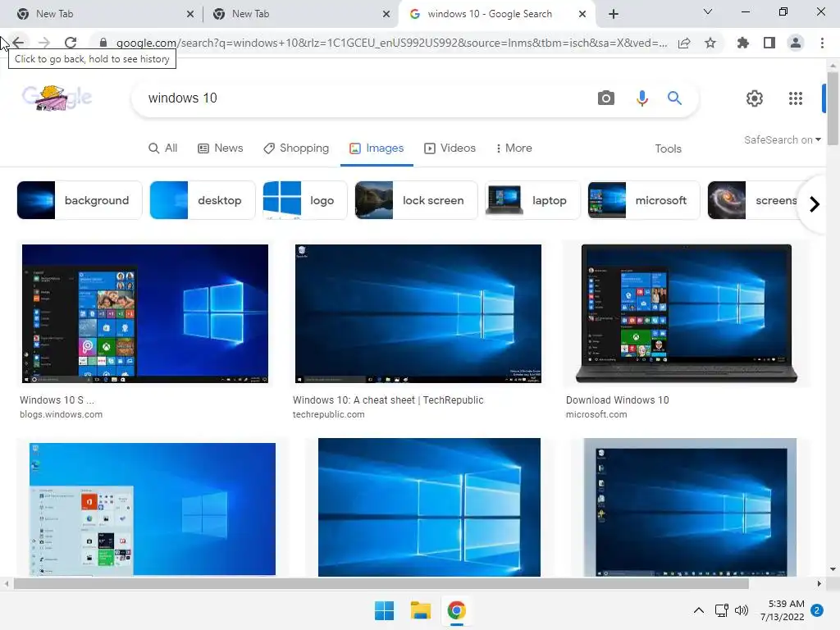Viewport: 840px width, 630px height.
Task: Close the first New Tab
Action: 190,14
